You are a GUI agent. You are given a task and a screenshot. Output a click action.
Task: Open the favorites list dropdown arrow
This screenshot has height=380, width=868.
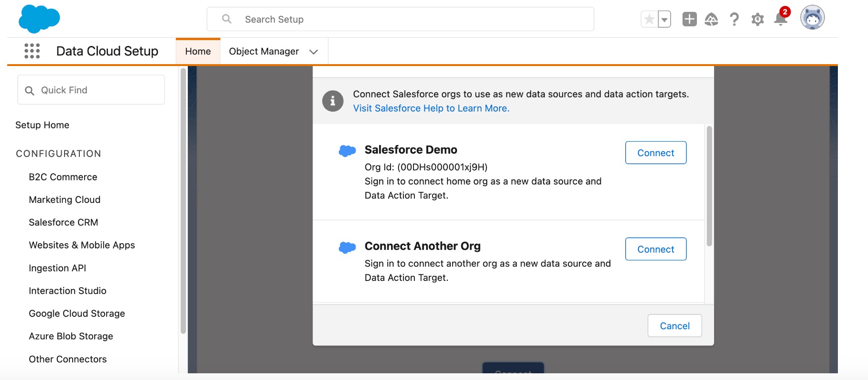tap(664, 19)
